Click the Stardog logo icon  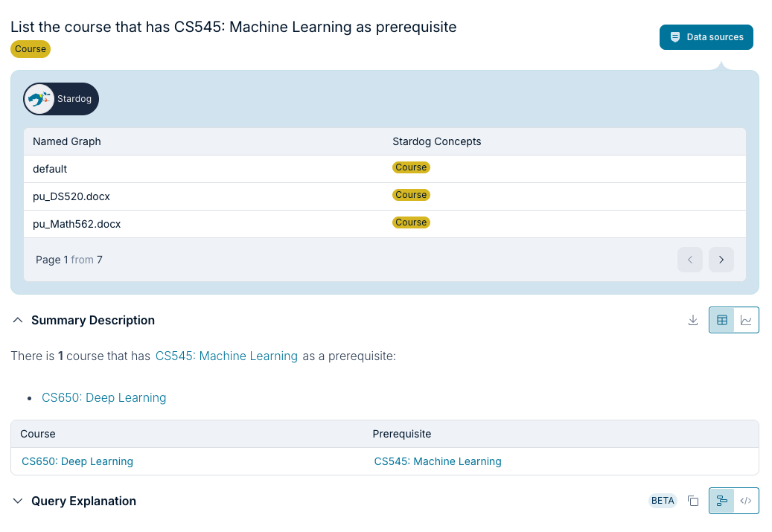[x=39, y=99]
